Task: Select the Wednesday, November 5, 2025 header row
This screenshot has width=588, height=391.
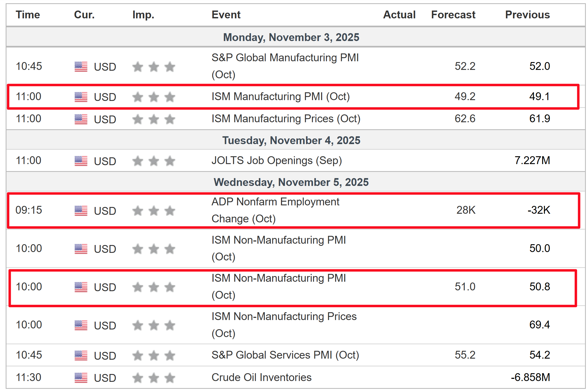Action: pyautogui.click(x=291, y=182)
